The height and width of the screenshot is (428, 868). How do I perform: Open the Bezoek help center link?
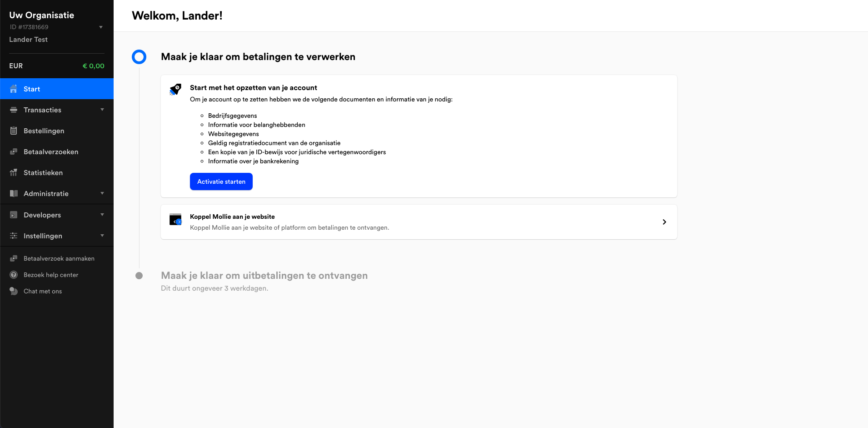pos(51,275)
